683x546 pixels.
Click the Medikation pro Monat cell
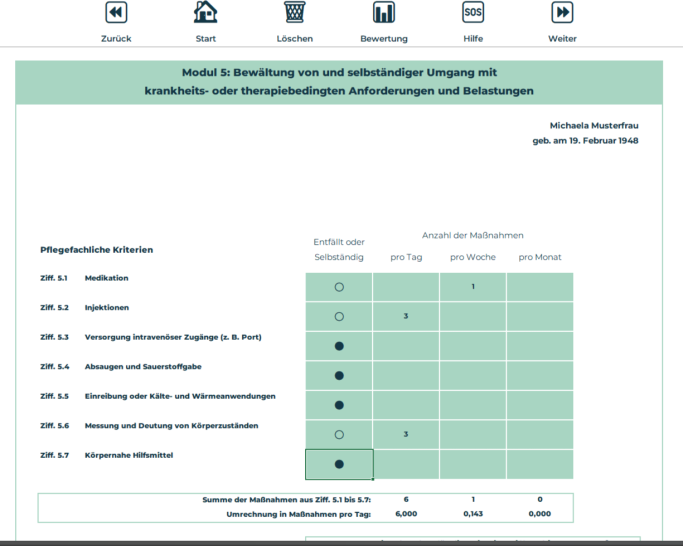pos(540,287)
